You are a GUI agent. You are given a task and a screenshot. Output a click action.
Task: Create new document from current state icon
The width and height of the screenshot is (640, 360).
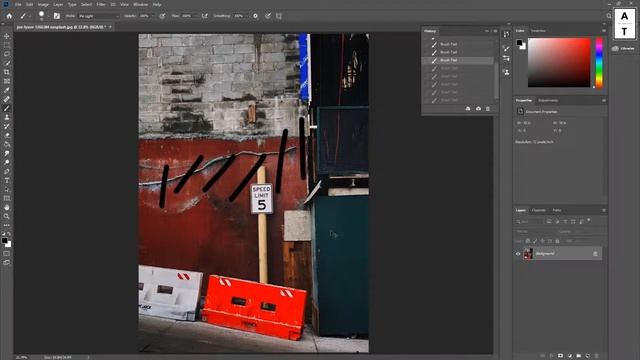coord(468,109)
